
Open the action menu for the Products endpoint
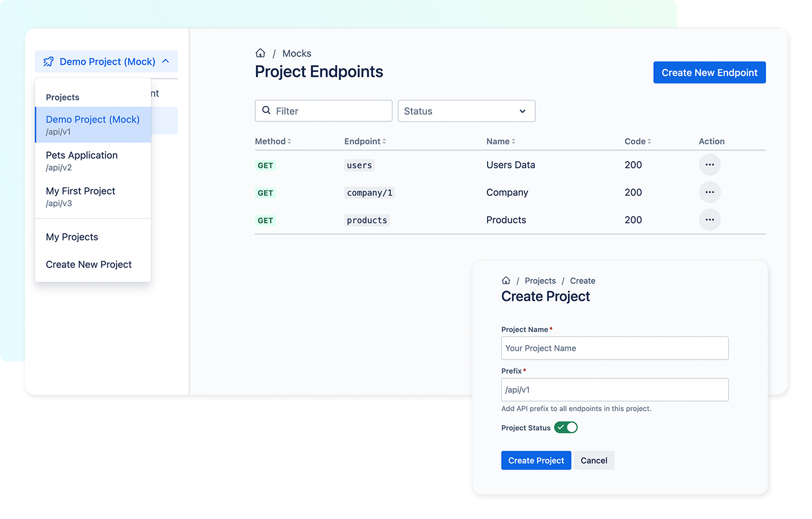709,220
